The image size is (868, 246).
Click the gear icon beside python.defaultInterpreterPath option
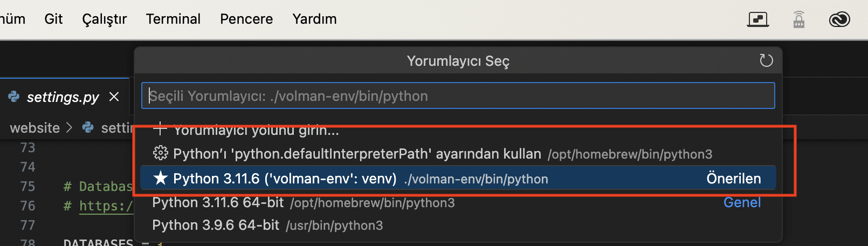point(160,154)
